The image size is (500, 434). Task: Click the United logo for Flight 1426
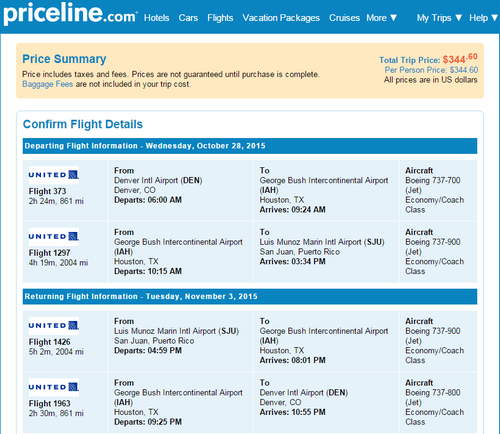[54, 326]
